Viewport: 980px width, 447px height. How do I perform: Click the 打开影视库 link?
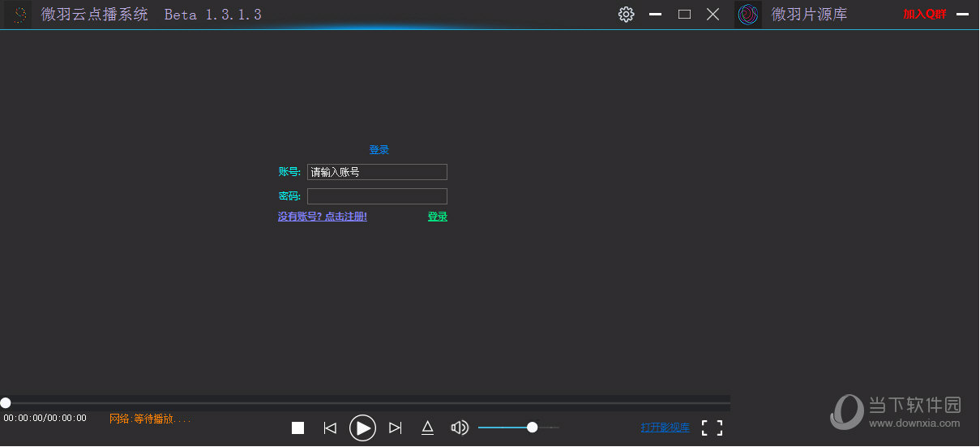point(665,428)
